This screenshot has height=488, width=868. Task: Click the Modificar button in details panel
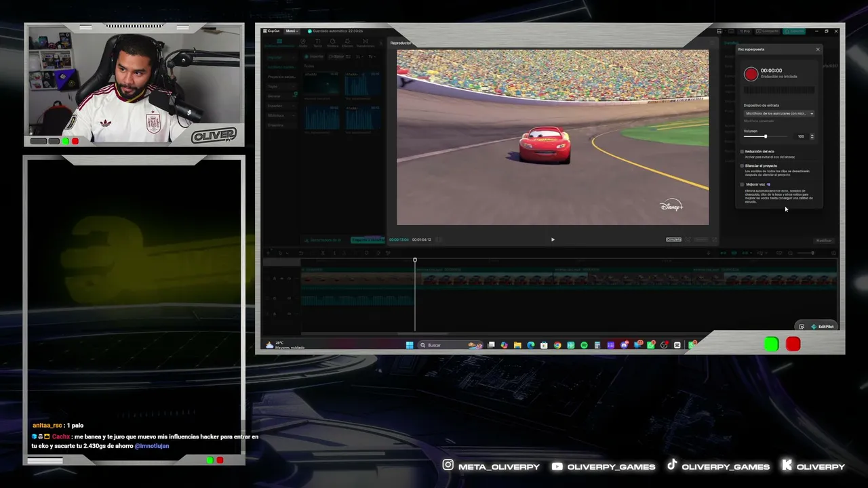(823, 241)
